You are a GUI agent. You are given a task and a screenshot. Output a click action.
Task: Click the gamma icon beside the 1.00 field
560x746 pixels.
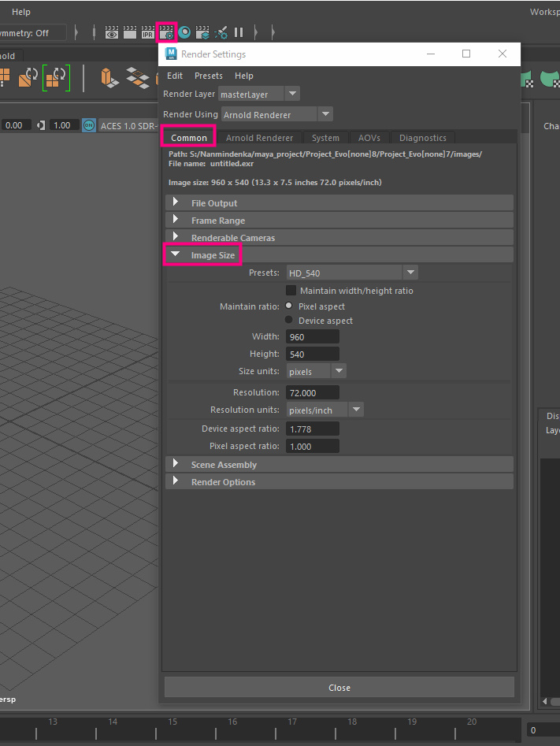[42, 125]
